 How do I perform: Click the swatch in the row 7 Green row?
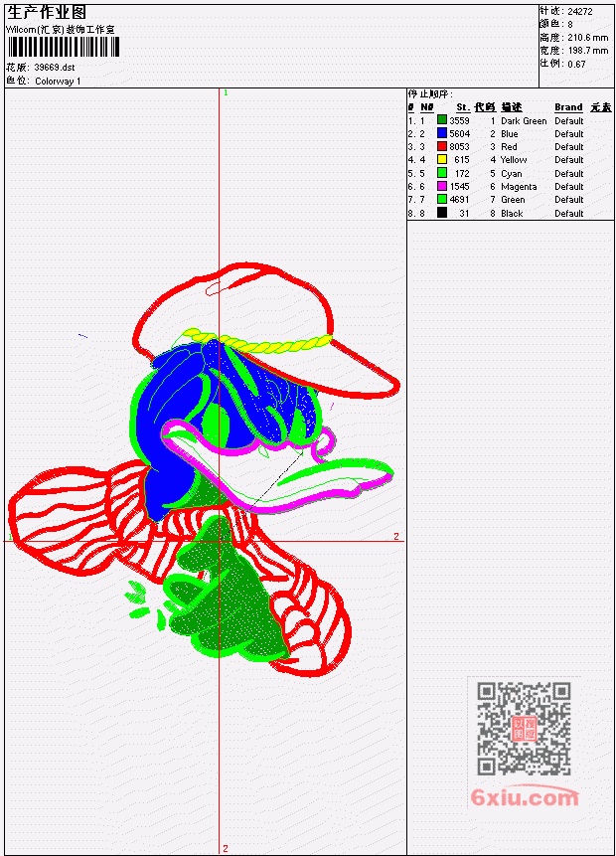(x=442, y=199)
